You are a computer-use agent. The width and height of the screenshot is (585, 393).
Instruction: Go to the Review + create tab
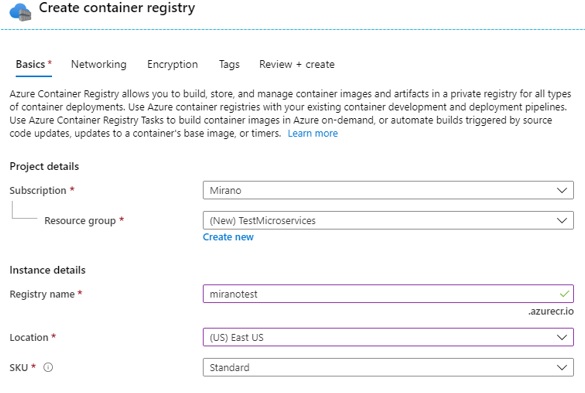[297, 64]
